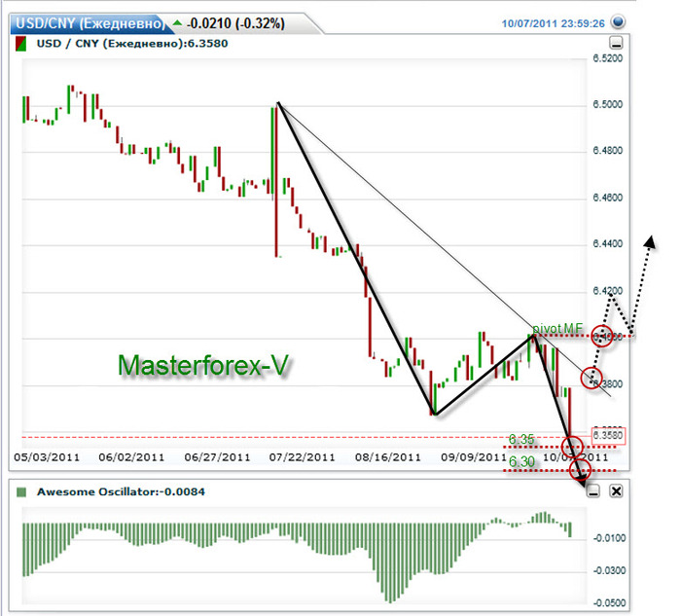Viewport: 681px width, 616px height.
Task: Click the green square Awesome Oscillator icon
Action: (x=21, y=492)
